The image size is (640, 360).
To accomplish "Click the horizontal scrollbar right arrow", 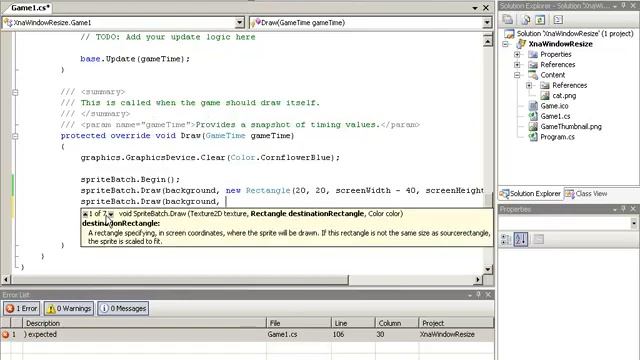I will coord(478,280).
